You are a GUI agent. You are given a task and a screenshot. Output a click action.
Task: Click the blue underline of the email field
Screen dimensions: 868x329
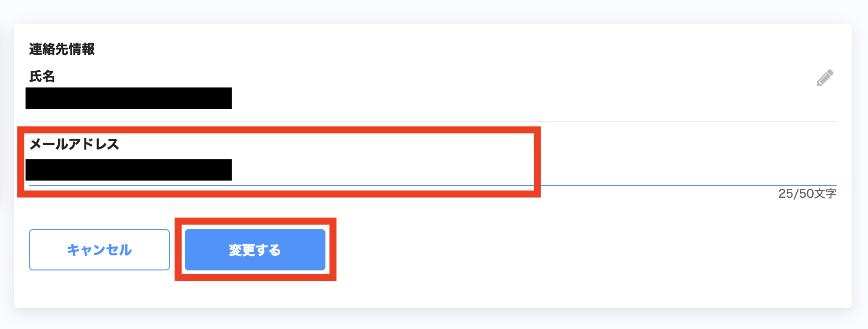pos(432,186)
